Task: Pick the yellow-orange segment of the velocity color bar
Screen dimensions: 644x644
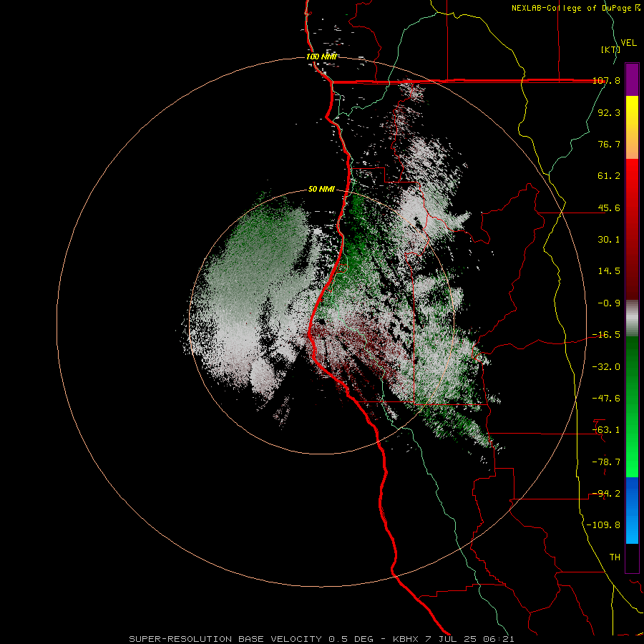Action: tap(632, 127)
